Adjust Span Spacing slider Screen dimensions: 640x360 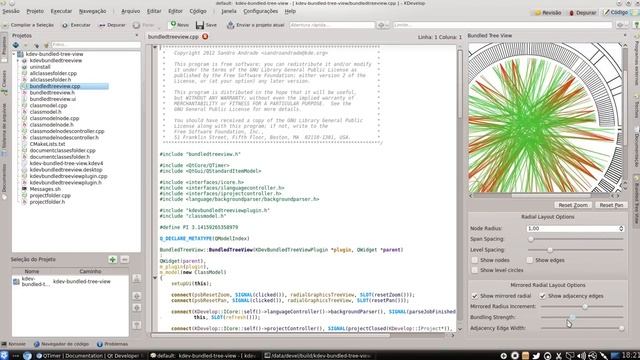[576, 239]
